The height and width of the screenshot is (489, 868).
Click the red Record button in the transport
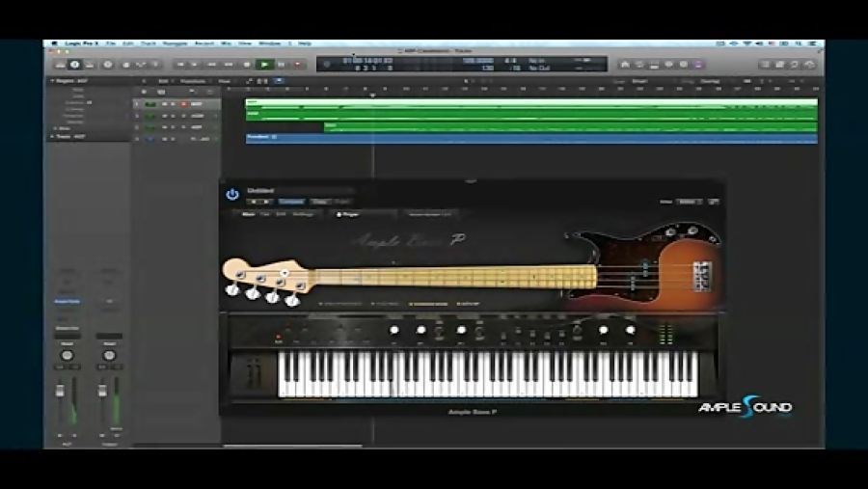298,65
